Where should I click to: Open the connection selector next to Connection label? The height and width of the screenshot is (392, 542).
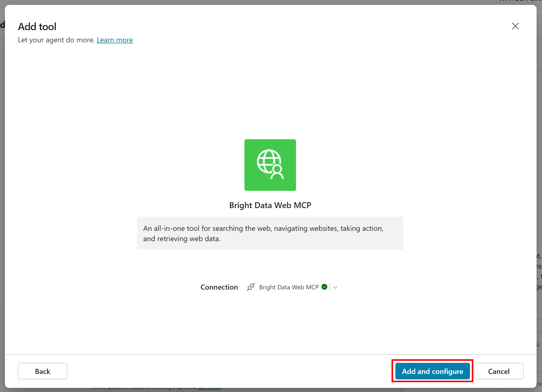(x=335, y=287)
